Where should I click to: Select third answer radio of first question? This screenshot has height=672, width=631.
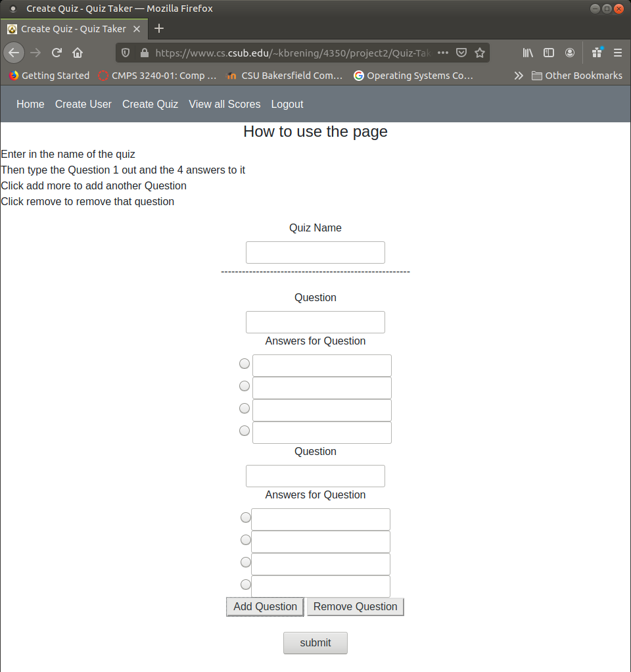tap(244, 408)
